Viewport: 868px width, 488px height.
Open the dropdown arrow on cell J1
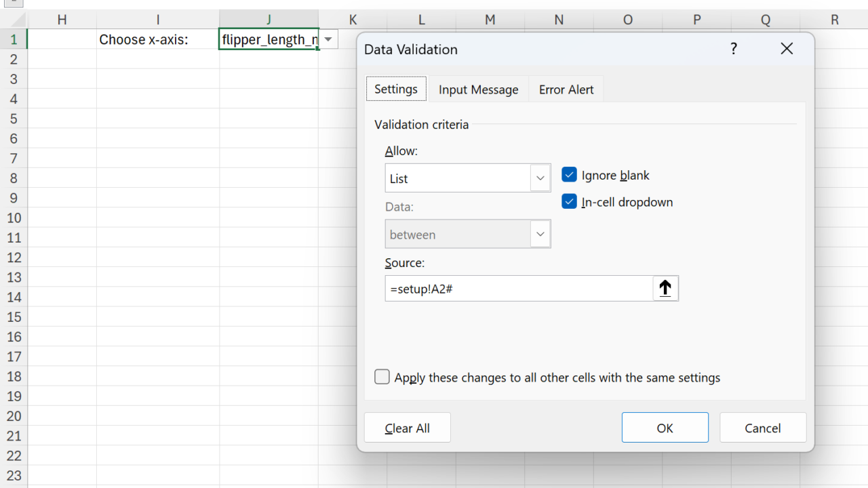pyautogui.click(x=328, y=39)
